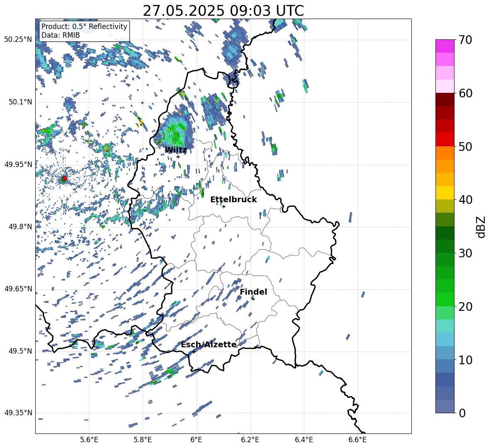Click the 6.2°E longitude label

click(250, 440)
